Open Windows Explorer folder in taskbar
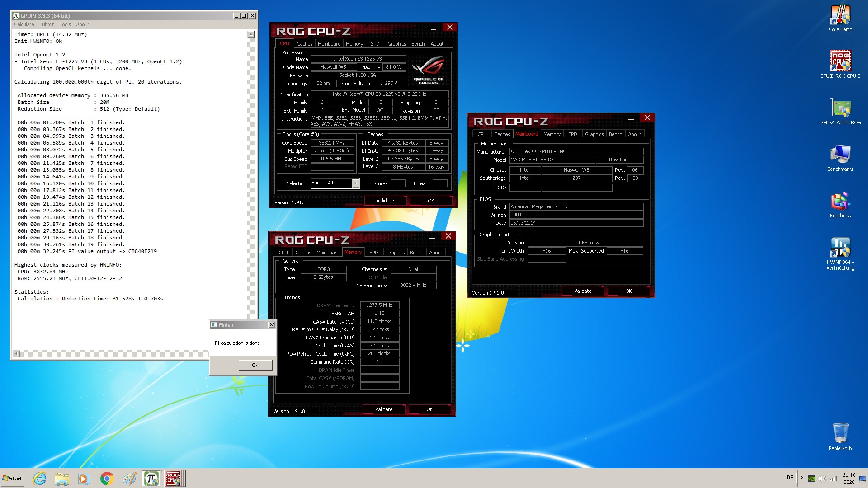The height and width of the screenshot is (488, 868). [62, 479]
